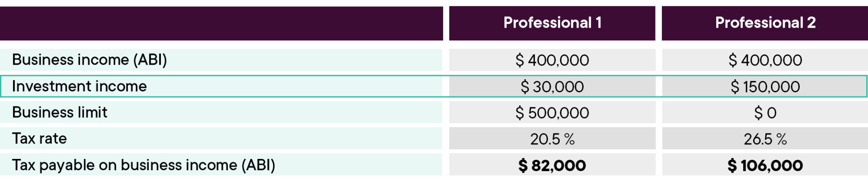This screenshot has height=182, width=868.
Task: Click the word 'Professional' in the first column header
Action: 547,23
